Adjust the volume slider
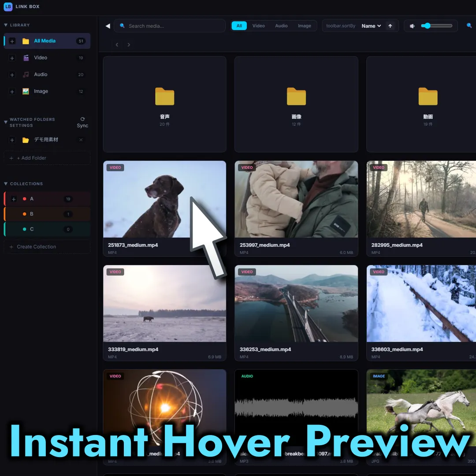The height and width of the screenshot is (476, 476). click(x=436, y=26)
